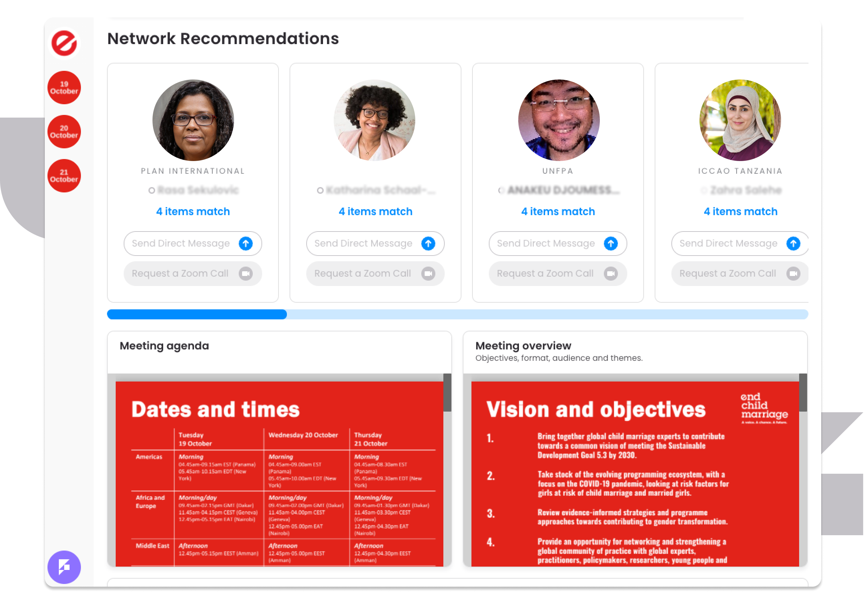The image size is (868, 596).
Task: Open the purple lightning widget in sidebar
Action: tap(64, 567)
